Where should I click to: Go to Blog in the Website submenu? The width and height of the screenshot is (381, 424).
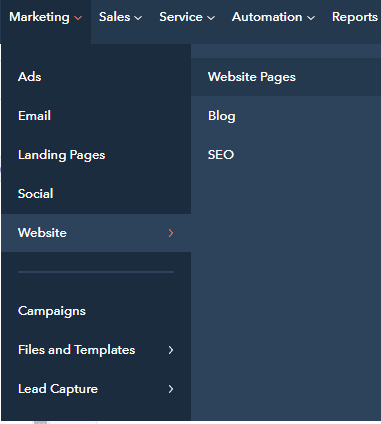pos(286,116)
